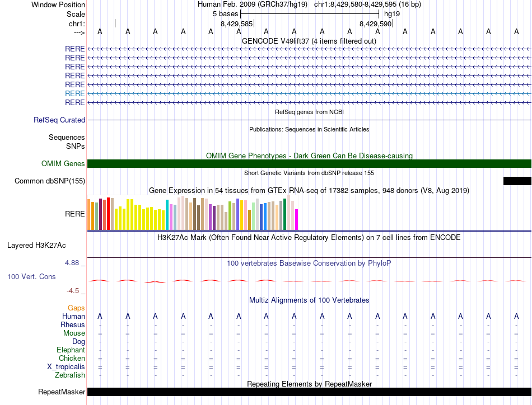Click the Chicken species label

[72, 359]
